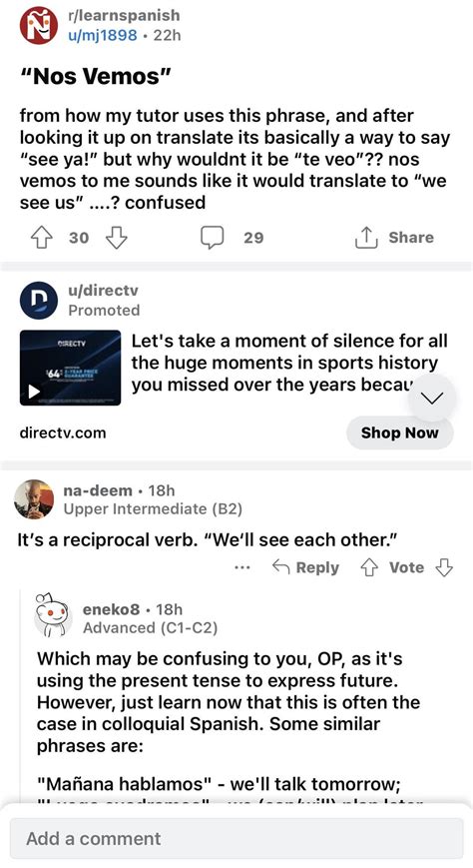
Task: Open u/mj1898 user profile link
Action: coord(103,35)
